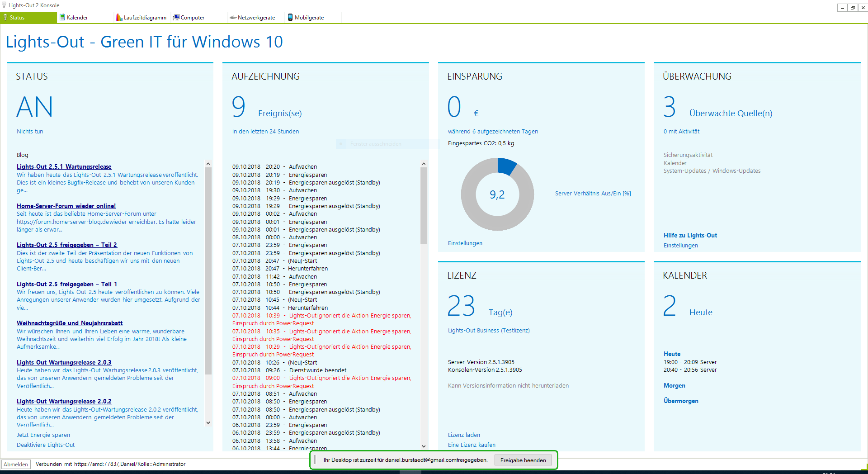Click 'in den letzten 24 Stunden' text
The width and height of the screenshot is (868, 474).
[265, 131]
